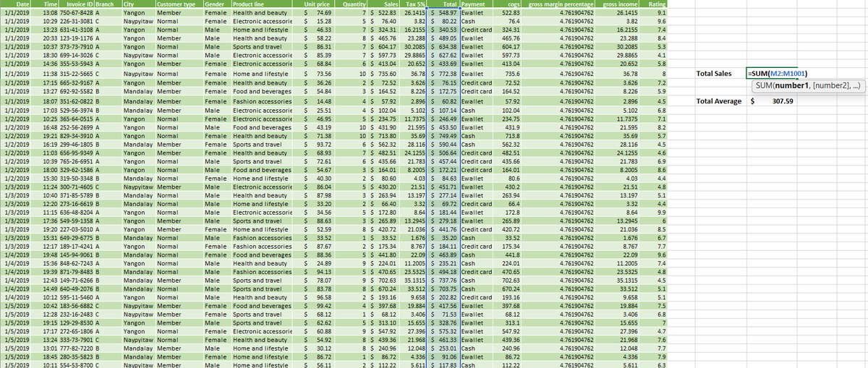Click the Total Average value 307.59

(x=771, y=100)
